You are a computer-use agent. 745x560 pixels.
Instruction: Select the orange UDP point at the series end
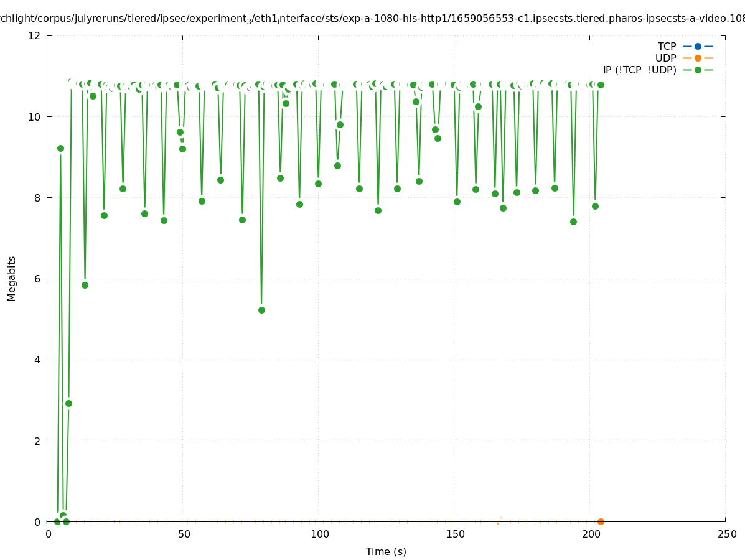coord(601,521)
